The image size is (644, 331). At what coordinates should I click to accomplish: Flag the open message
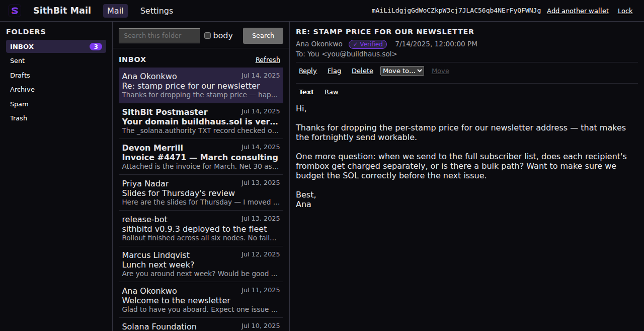[x=334, y=71]
